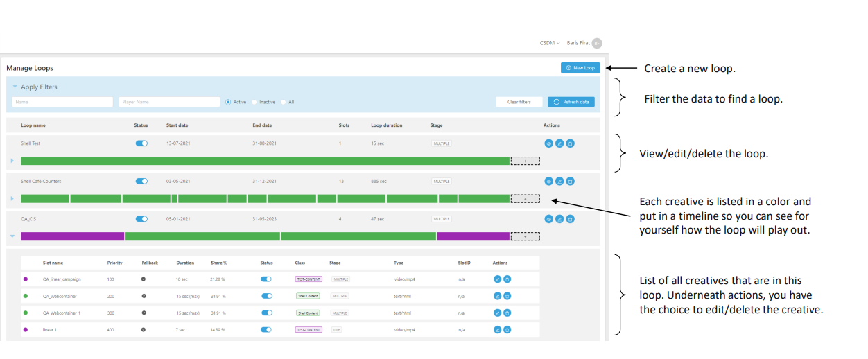Delete the QA_Webcontainer slot
Screen dimensions: 868x359
(x=507, y=296)
